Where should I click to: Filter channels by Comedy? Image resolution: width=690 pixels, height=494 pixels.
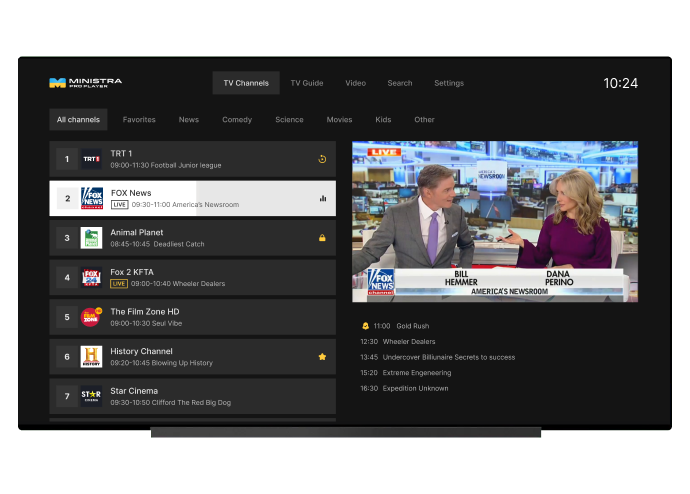(237, 119)
